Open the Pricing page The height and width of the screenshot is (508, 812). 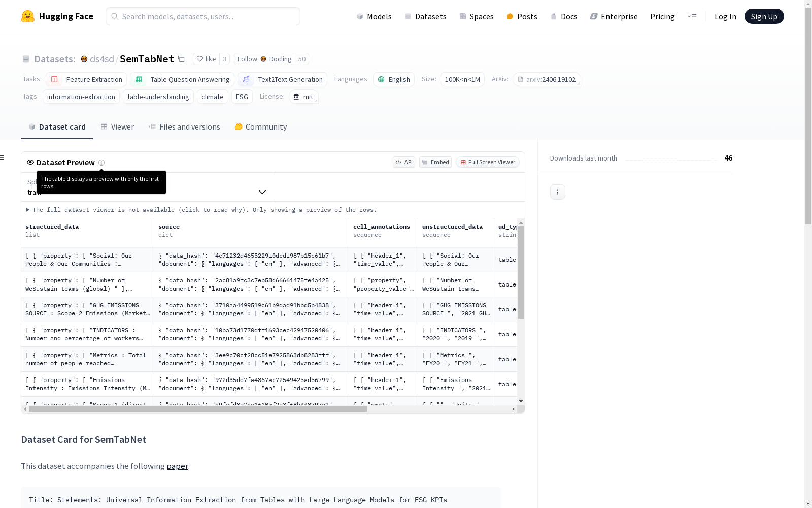click(x=662, y=16)
